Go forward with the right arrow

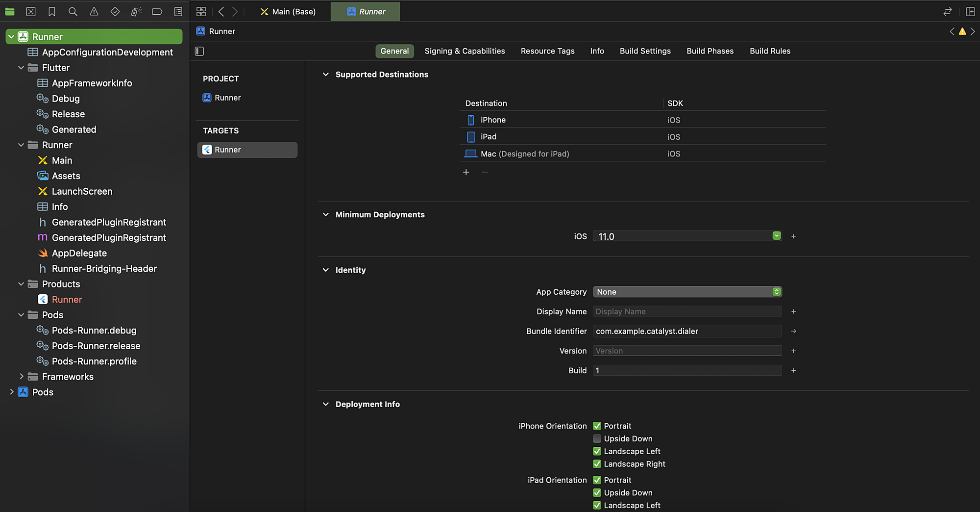pos(235,11)
